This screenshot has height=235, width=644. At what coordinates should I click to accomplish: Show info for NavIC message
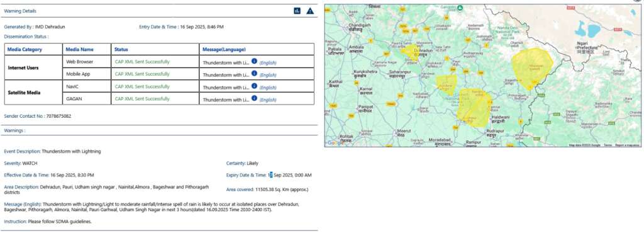254,86
